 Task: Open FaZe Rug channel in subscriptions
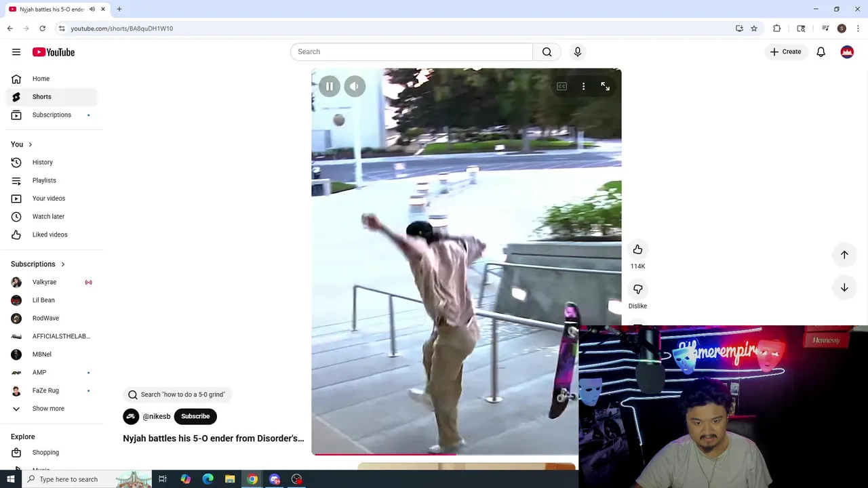[52, 390]
